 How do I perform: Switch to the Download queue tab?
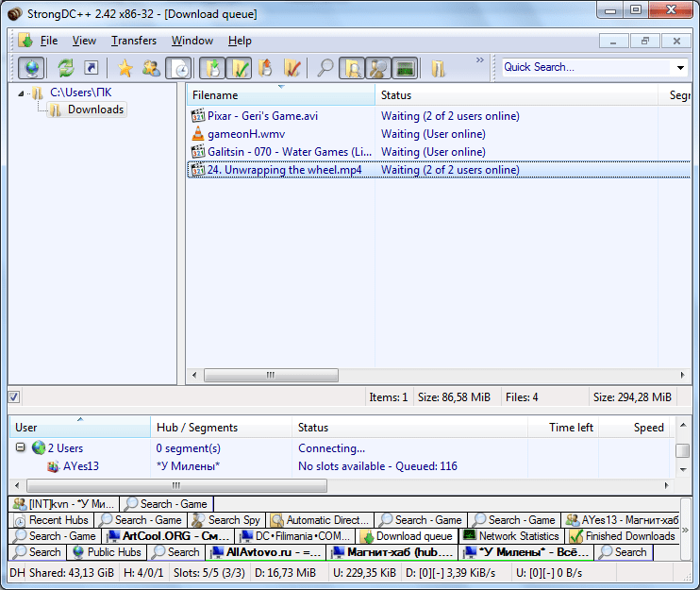[x=408, y=536]
